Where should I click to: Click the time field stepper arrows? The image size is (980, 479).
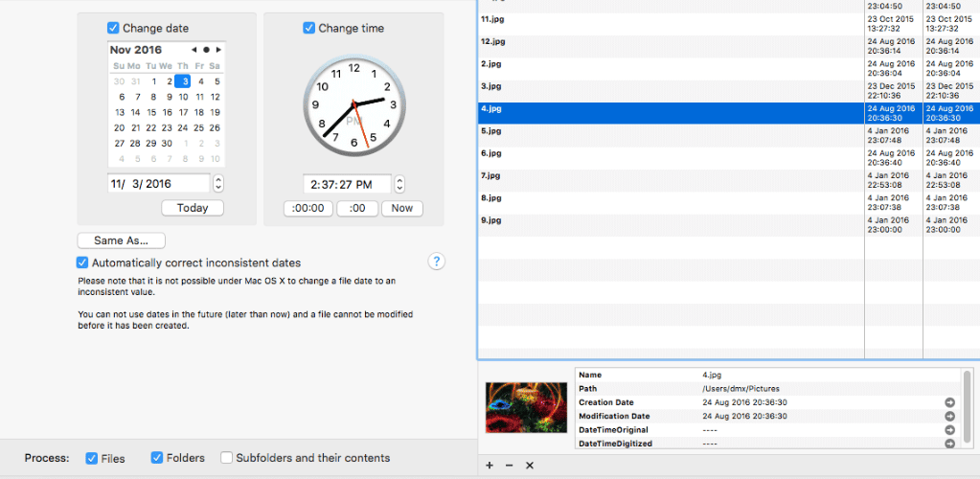[400, 185]
